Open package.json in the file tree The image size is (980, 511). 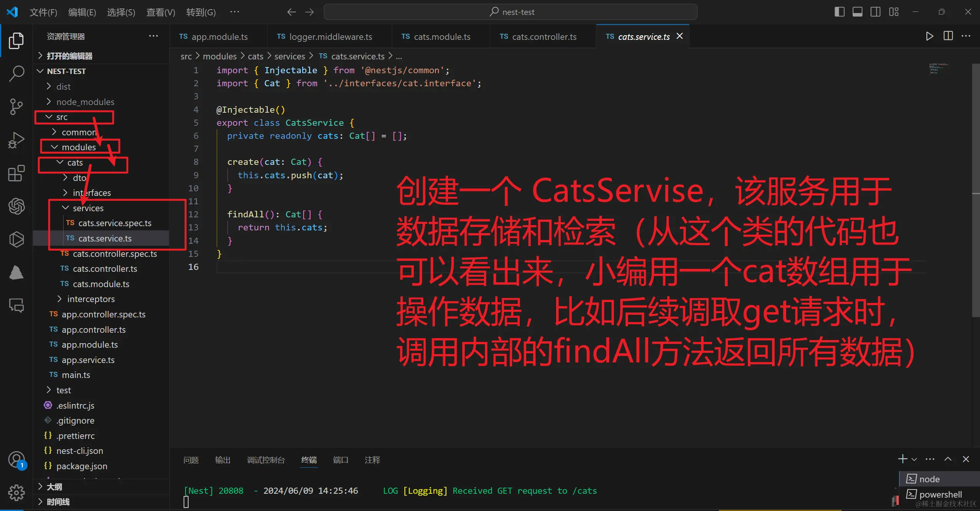point(101,466)
